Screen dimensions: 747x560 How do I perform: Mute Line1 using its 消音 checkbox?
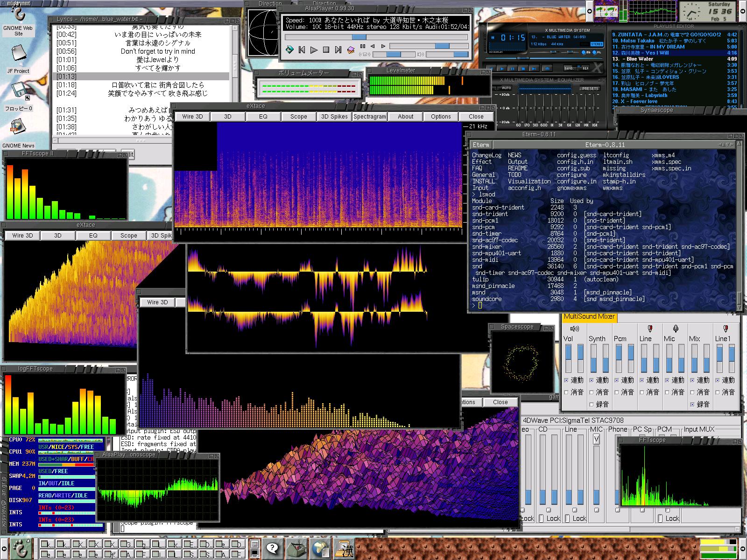718,392
